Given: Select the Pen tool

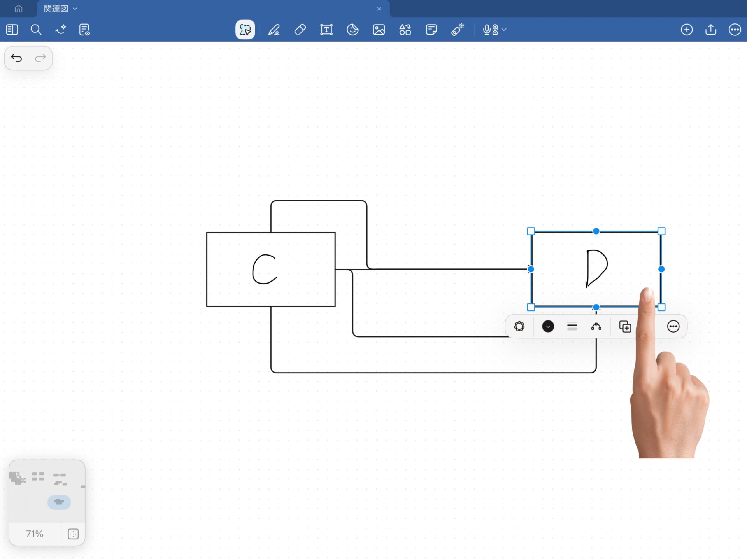Looking at the screenshot, I should tap(274, 30).
